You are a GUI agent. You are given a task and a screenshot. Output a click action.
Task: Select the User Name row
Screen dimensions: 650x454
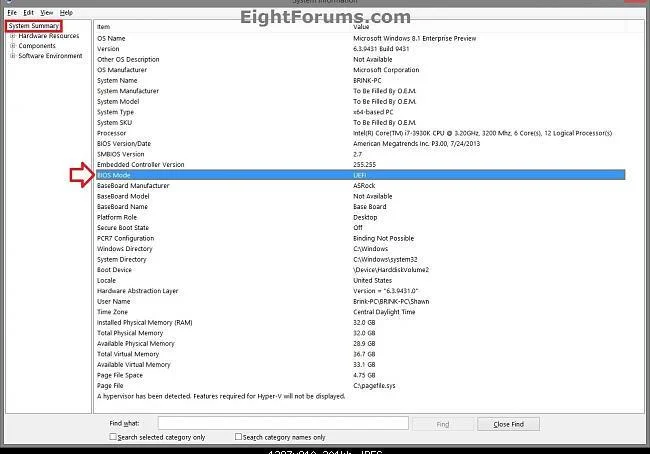(360, 301)
